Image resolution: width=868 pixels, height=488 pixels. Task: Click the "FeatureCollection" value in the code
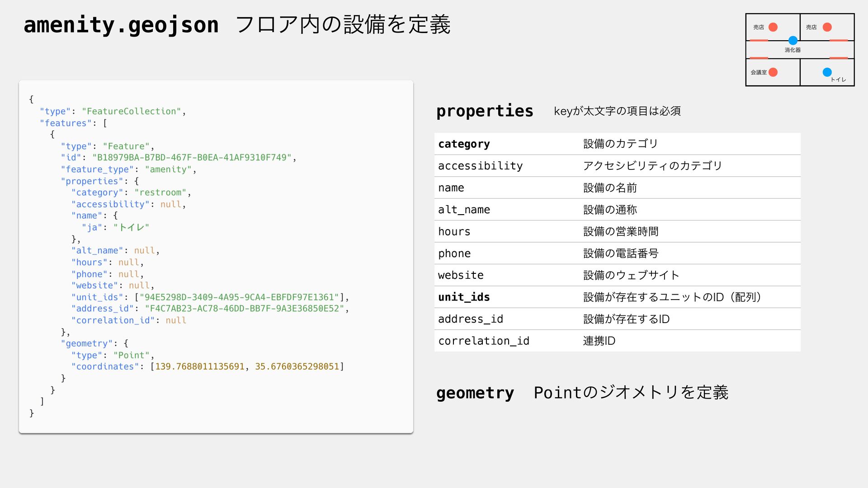click(131, 111)
